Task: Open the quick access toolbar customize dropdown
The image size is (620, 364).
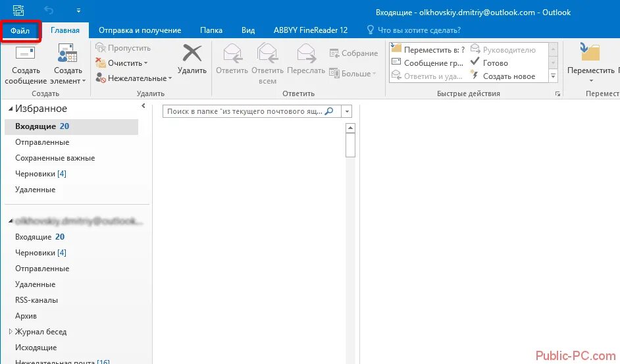Action: pyautogui.click(x=78, y=11)
